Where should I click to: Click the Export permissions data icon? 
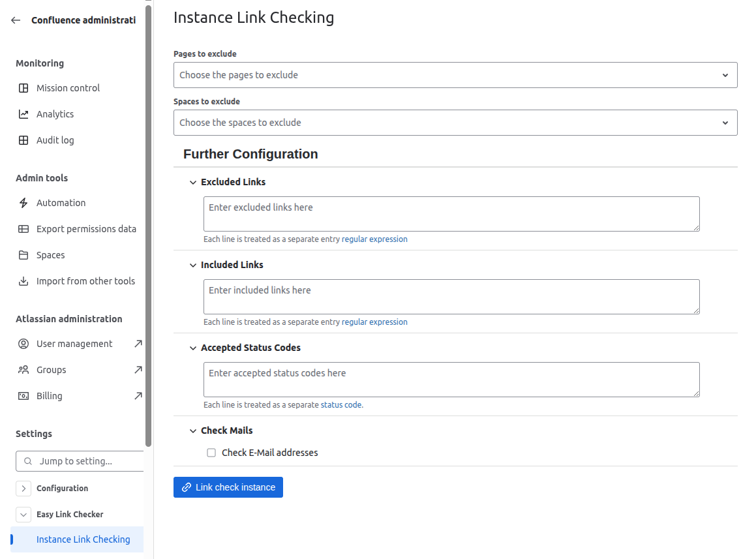[x=23, y=229]
